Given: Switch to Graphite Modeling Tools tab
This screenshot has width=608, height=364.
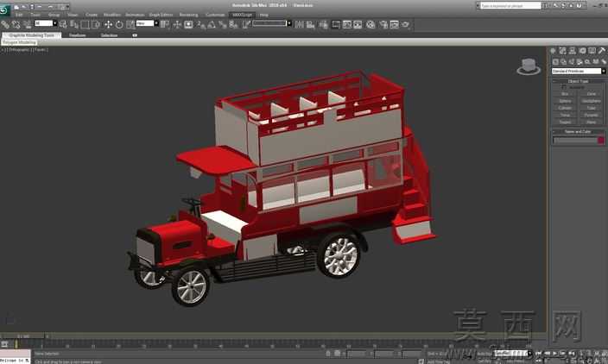Looking at the screenshot, I should 32,35.
